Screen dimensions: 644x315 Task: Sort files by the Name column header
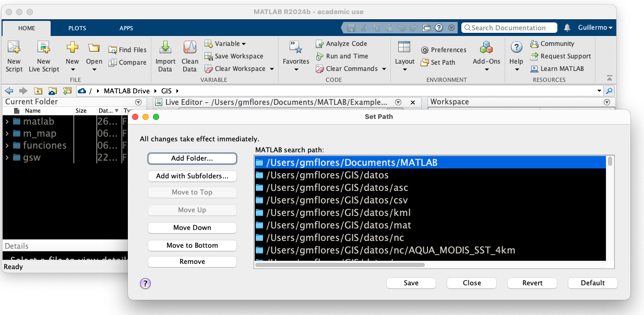[x=32, y=111]
